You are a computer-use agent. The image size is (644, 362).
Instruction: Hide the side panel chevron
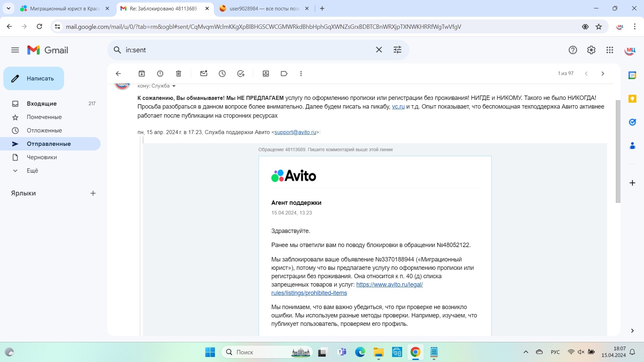pyautogui.click(x=632, y=330)
